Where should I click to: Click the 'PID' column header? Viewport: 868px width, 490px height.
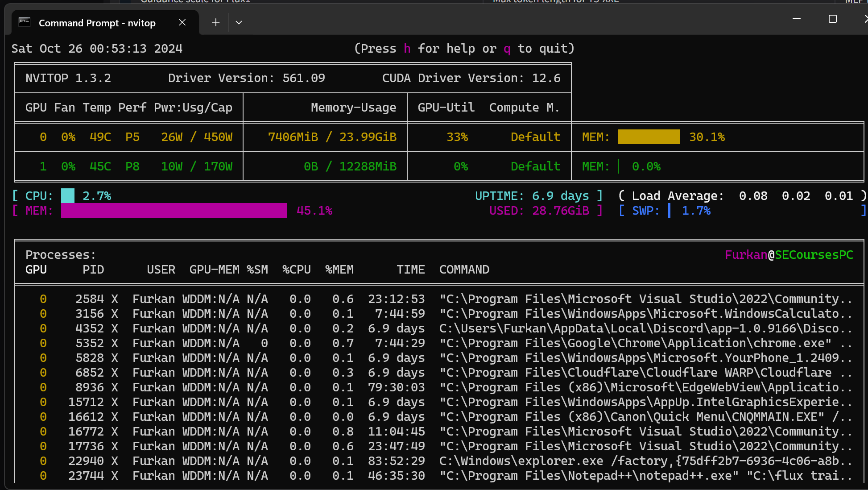pos(93,270)
